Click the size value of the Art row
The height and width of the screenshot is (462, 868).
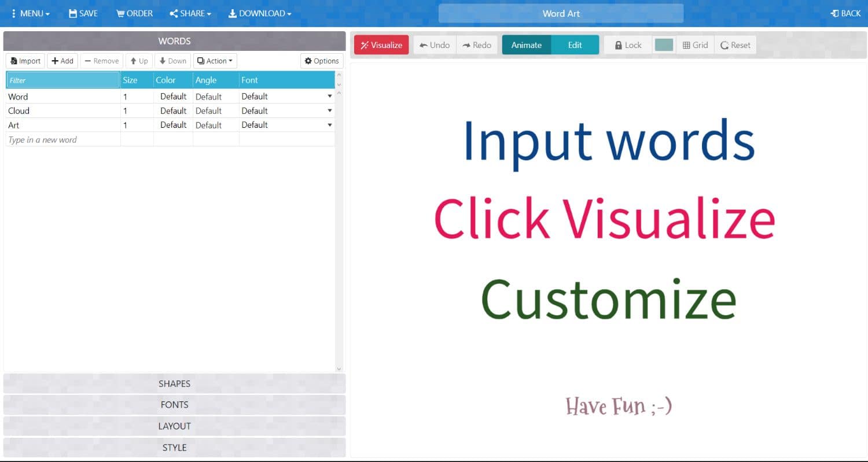pos(137,125)
